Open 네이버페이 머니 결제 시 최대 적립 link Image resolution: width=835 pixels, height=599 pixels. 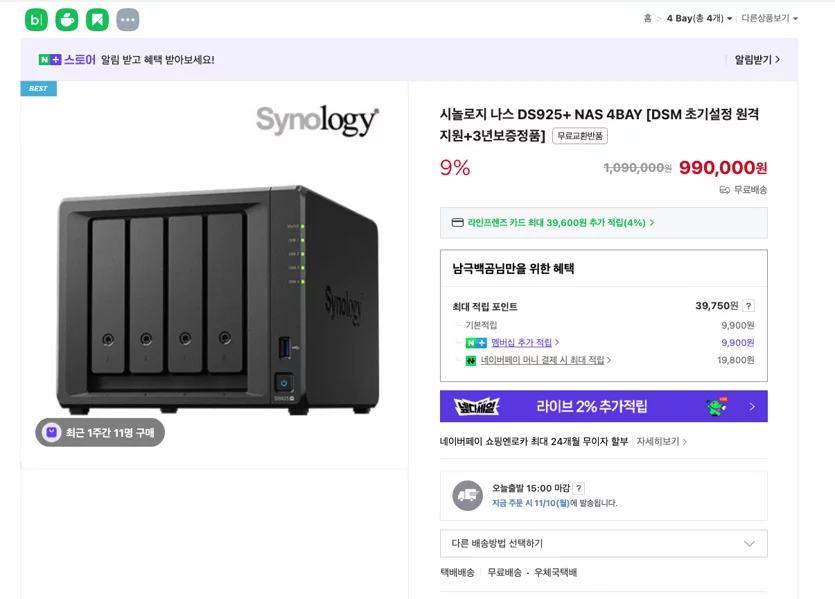[545, 360]
